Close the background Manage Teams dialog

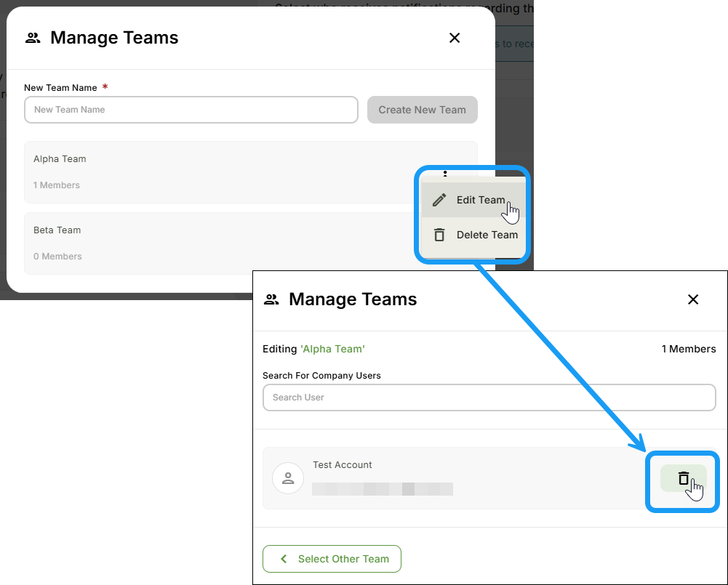[x=455, y=37]
